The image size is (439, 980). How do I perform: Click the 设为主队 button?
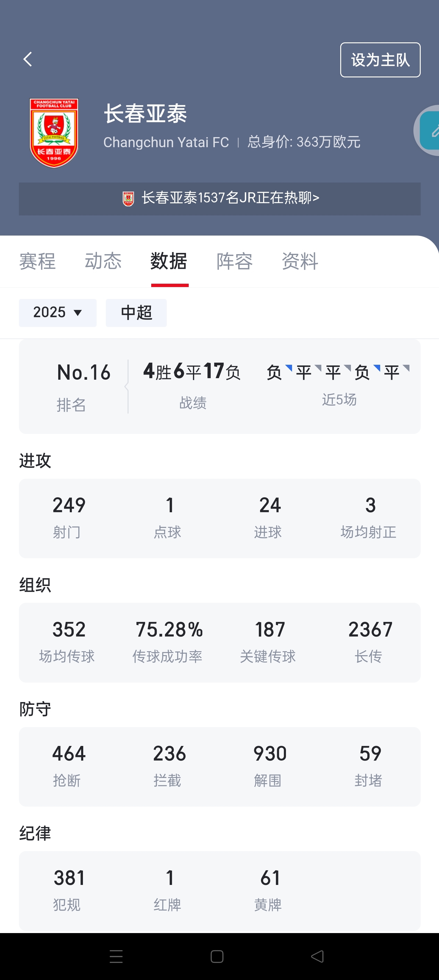pyautogui.click(x=380, y=60)
